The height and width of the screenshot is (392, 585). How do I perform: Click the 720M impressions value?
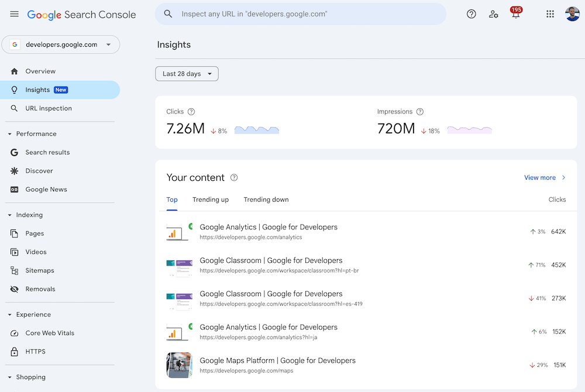pyautogui.click(x=396, y=129)
